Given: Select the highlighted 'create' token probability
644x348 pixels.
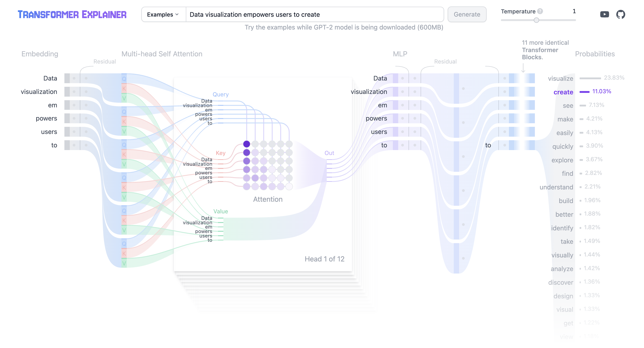Looking at the screenshot, I should pos(563,92).
